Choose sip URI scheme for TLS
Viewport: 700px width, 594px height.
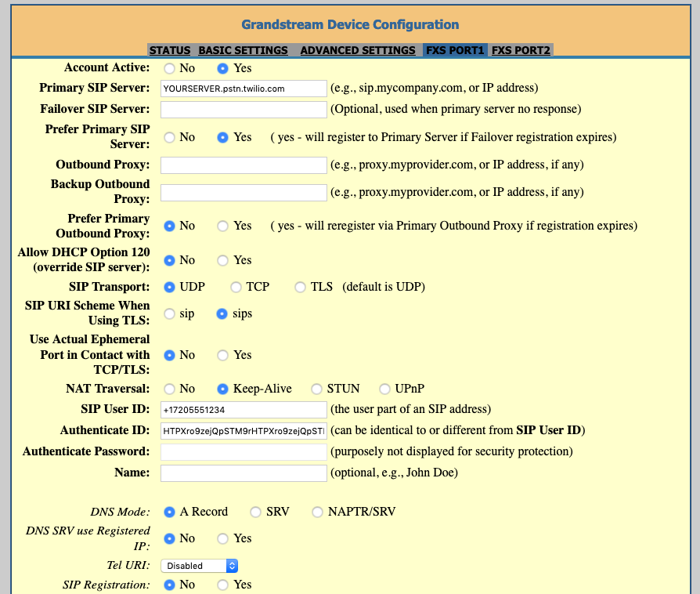pyautogui.click(x=169, y=313)
